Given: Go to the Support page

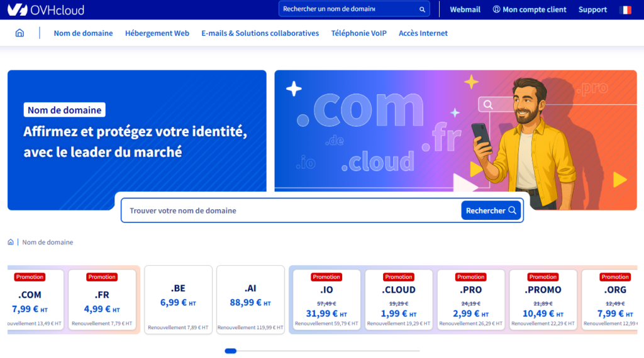Looking at the screenshot, I should pyautogui.click(x=592, y=9).
